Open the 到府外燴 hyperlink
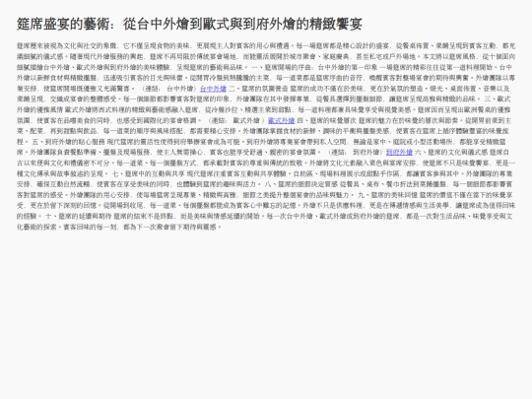Screen dimensions: 532x399 [399, 153]
